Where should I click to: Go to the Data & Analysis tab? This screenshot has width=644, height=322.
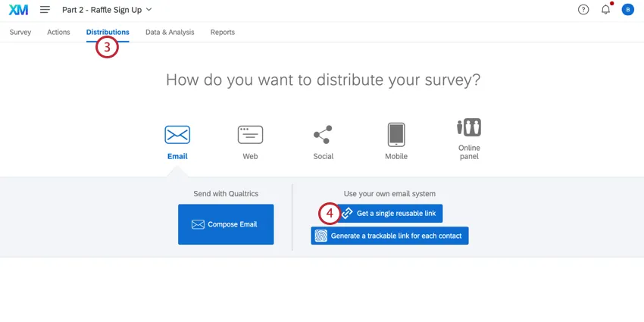pos(170,33)
